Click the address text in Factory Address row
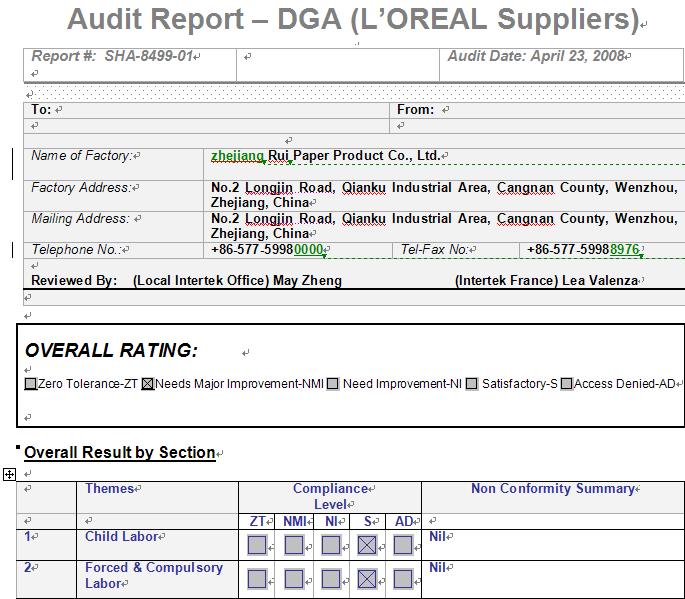685x599 pixels. coord(444,195)
